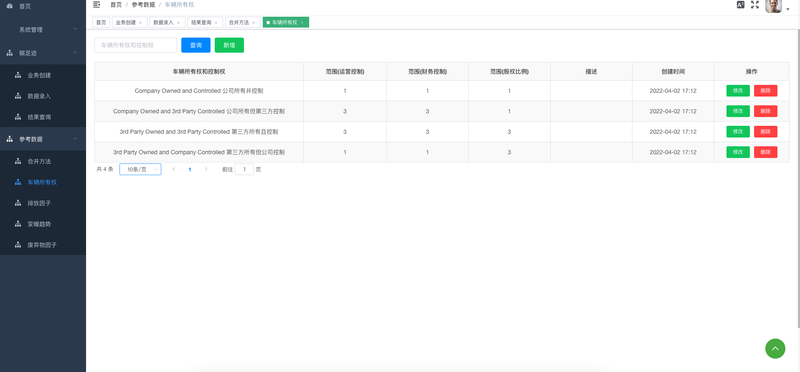Switch to the 结果查询 tab

(x=205, y=22)
